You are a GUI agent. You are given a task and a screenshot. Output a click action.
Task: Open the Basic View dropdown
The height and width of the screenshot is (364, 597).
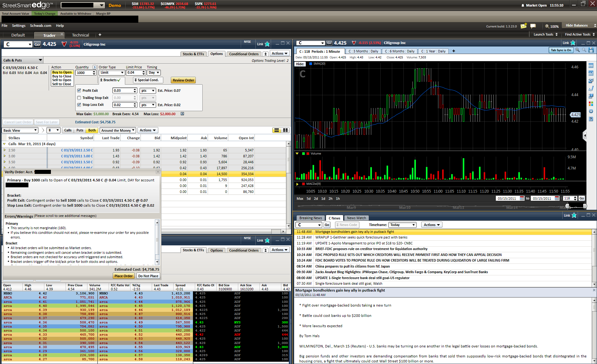click(x=20, y=130)
